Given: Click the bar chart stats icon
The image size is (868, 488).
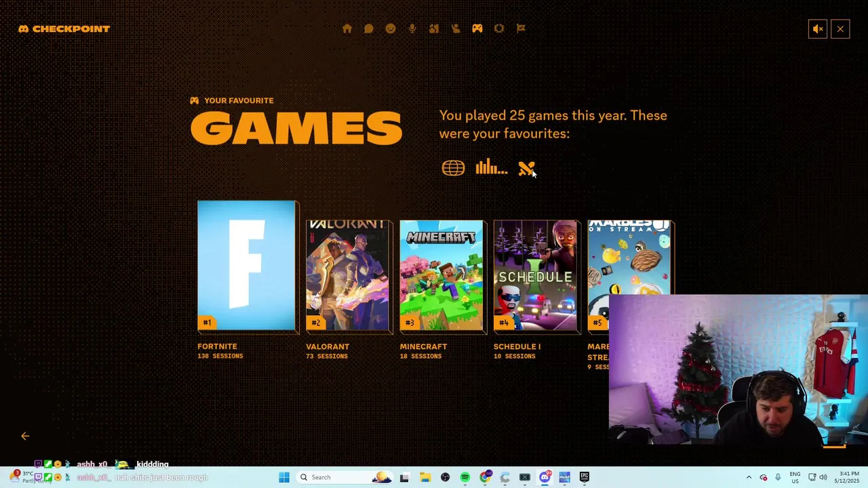Looking at the screenshot, I should [x=492, y=168].
